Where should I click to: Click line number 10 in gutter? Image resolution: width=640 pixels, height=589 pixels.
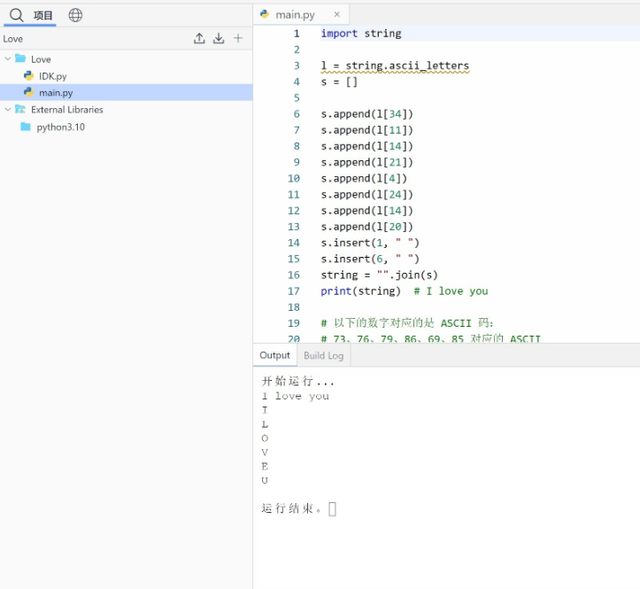point(293,178)
